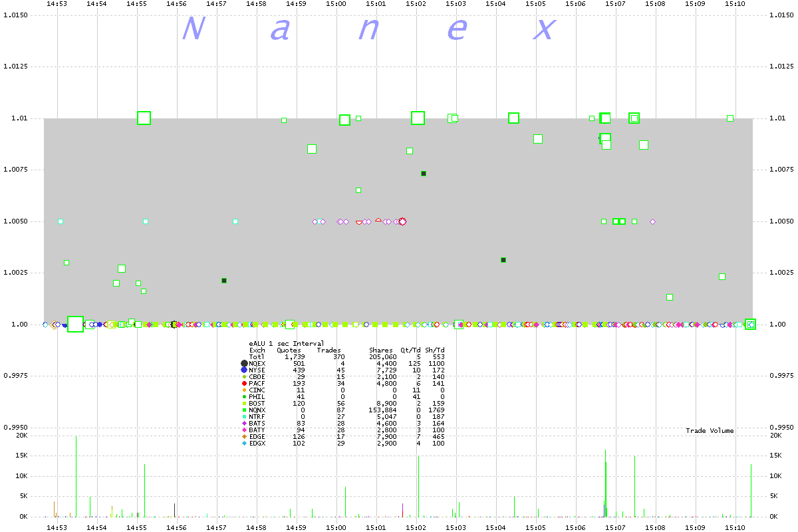
Task: Click the 'Exch' column header
Action: click(x=257, y=350)
